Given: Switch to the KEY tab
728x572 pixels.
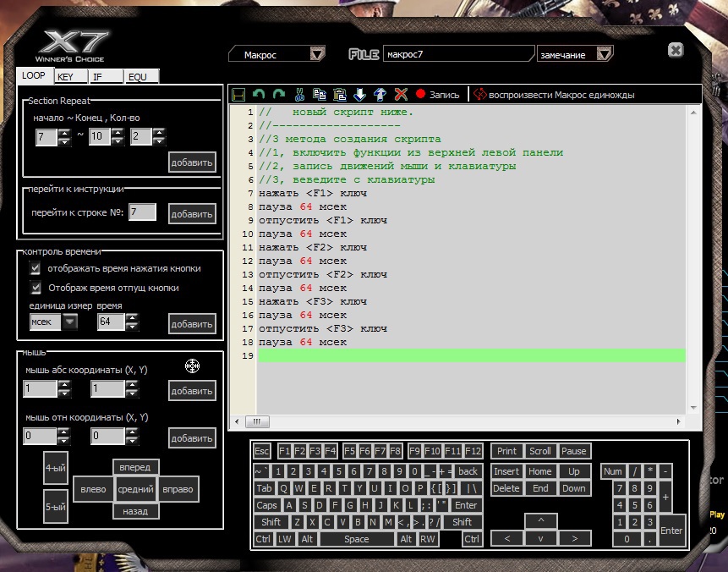Looking at the screenshot, I should tap(66, 76).
